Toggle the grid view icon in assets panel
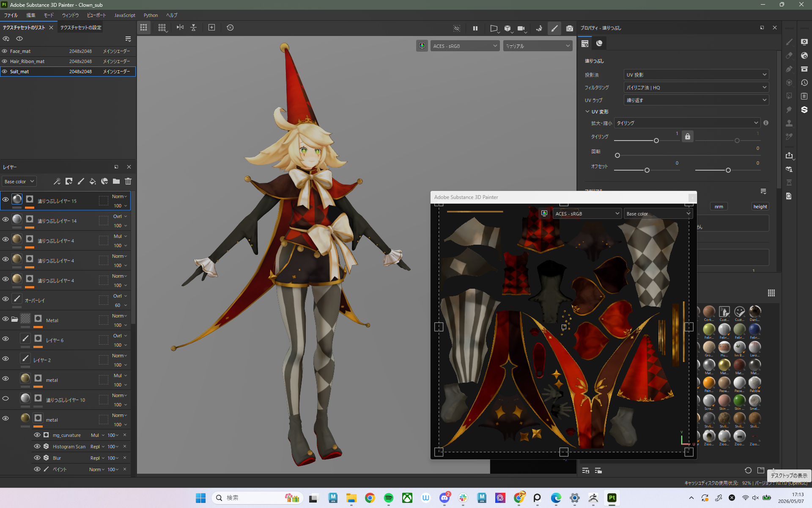Screen dimensions: 812x508 (771, 293)
